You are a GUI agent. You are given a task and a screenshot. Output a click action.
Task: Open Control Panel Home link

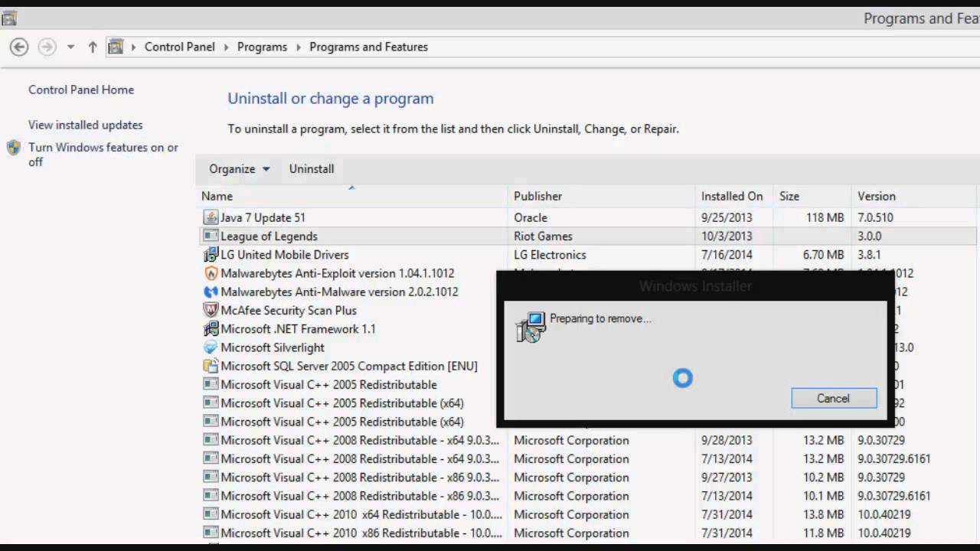[x=81, y=90]
